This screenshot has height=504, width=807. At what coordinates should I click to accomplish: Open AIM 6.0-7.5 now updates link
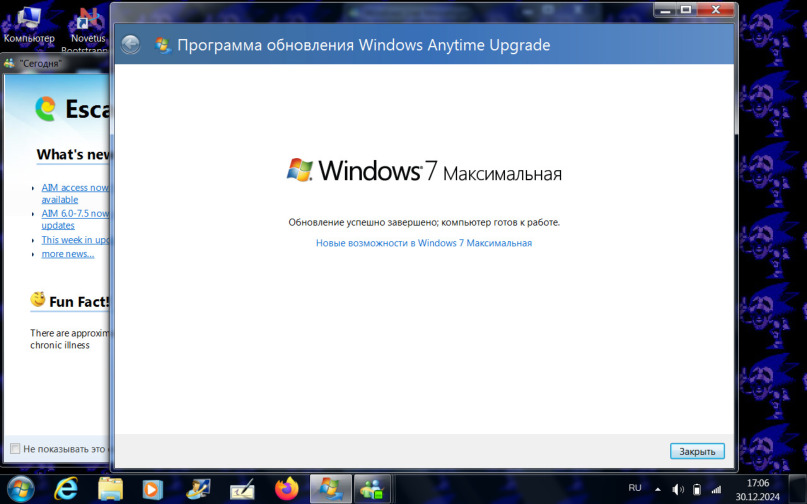[x=75, y=219]
